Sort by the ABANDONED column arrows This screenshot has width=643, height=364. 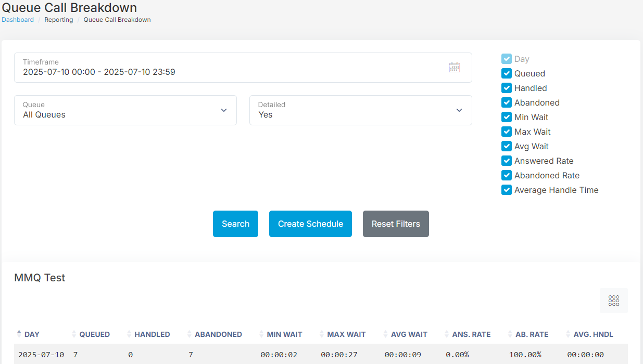tap(190, 334)
